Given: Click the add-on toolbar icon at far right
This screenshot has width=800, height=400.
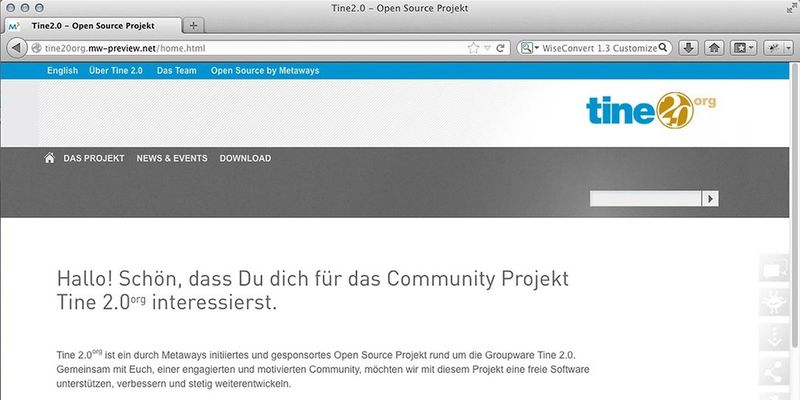Looking at the screenshot, I should point(773,48).
